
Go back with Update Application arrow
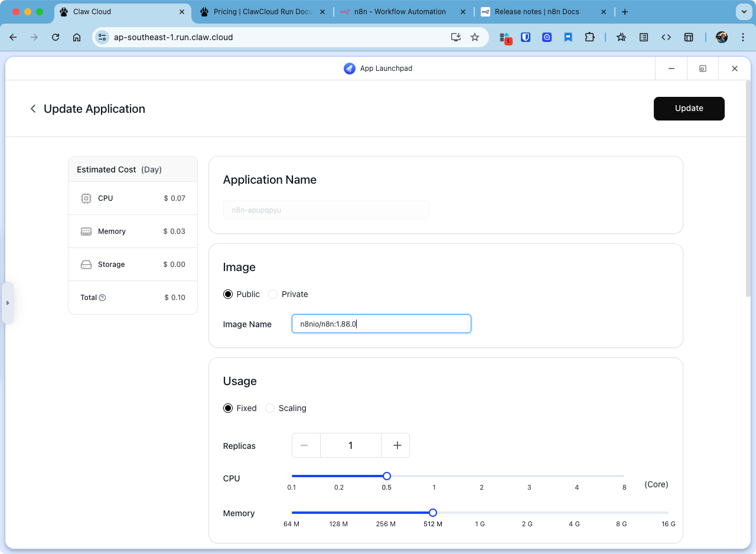[x=33, y=109]
